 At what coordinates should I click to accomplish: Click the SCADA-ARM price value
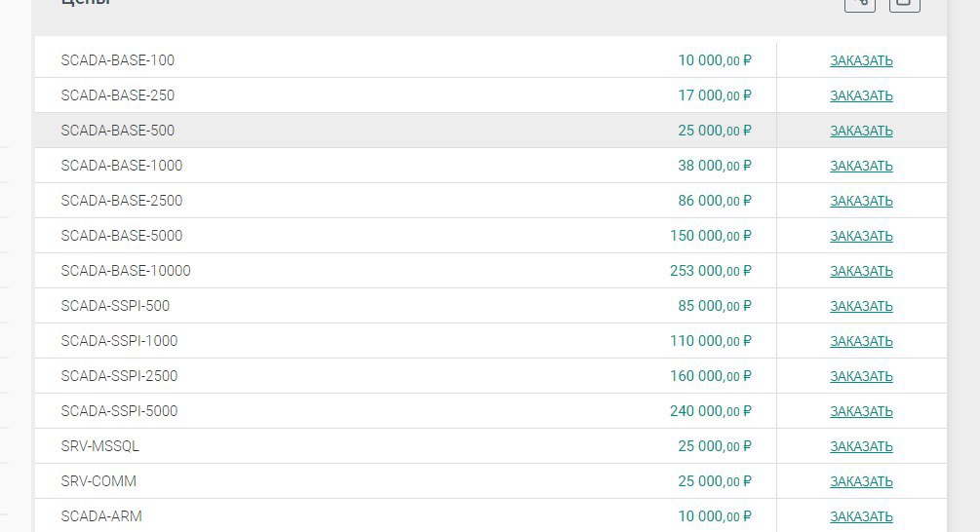(715, 515)
